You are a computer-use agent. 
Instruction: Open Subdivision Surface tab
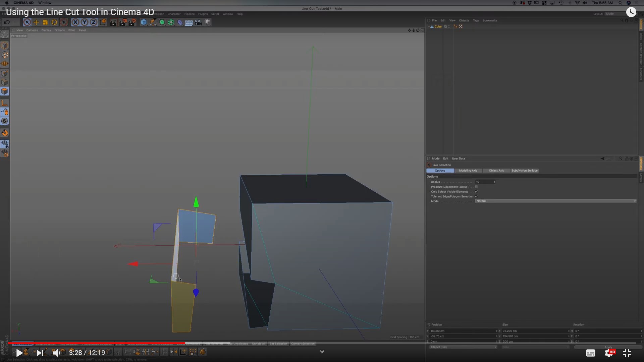525,171
